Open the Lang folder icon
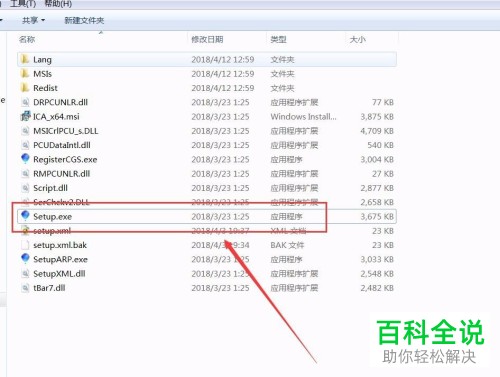 [25, 59]
